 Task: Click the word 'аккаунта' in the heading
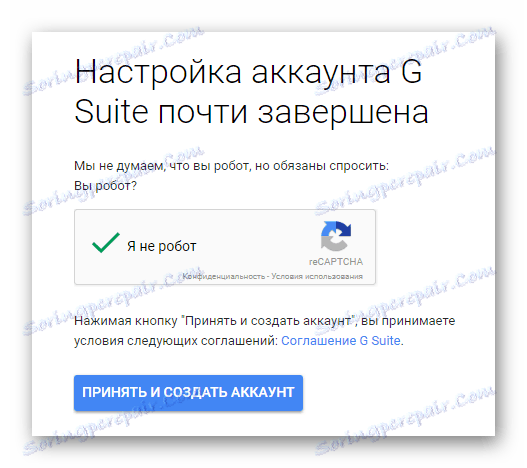(321, 72)
